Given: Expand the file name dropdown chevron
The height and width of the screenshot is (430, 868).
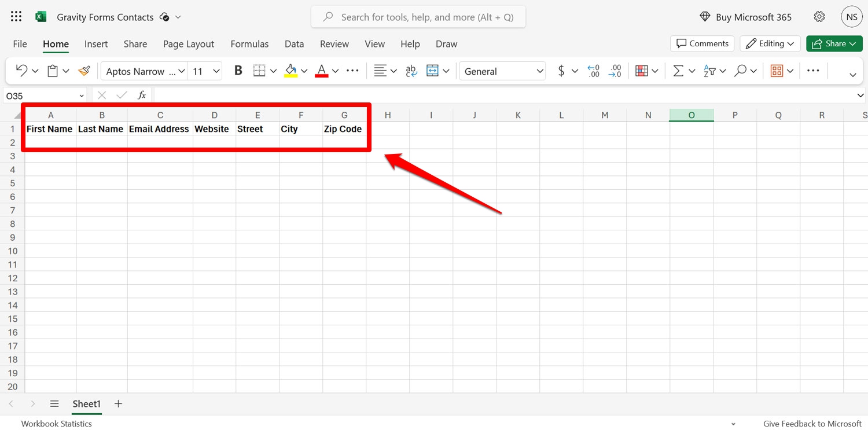Looking at the screenshot, I should click(178, 17).
